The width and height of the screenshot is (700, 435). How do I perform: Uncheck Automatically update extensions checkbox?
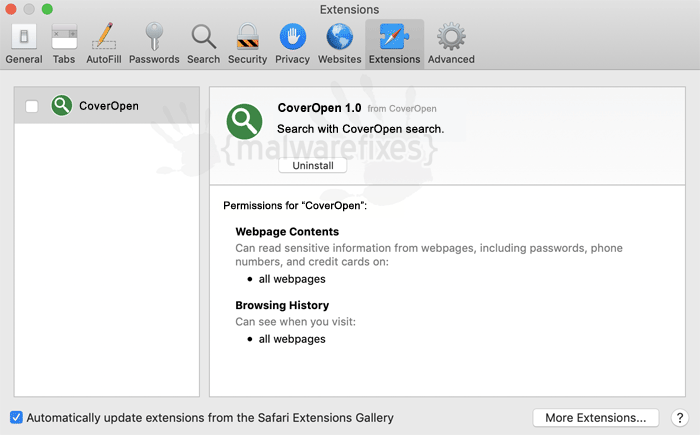point(16,417)
